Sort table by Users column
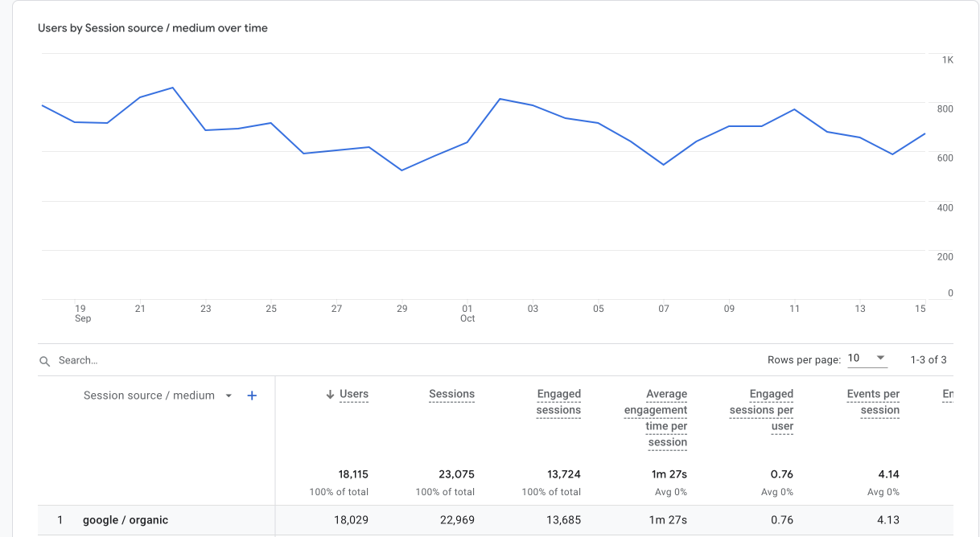 (x=354, y=394)
